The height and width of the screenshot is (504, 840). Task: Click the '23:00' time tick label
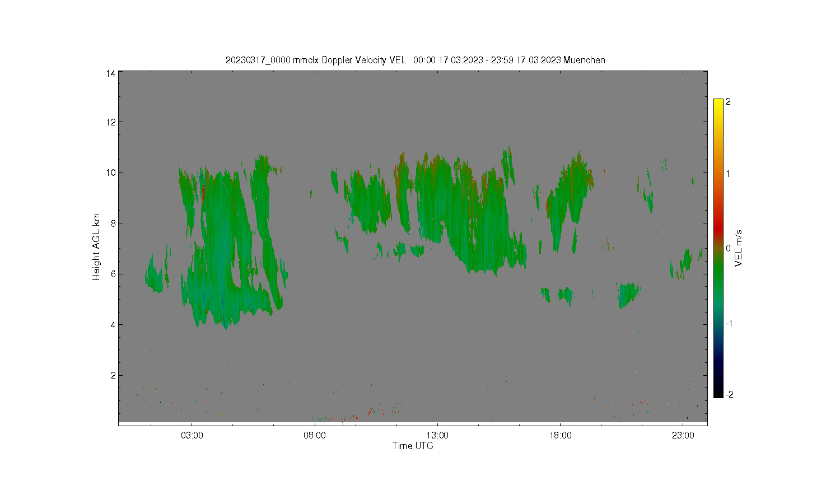[683, 436]
